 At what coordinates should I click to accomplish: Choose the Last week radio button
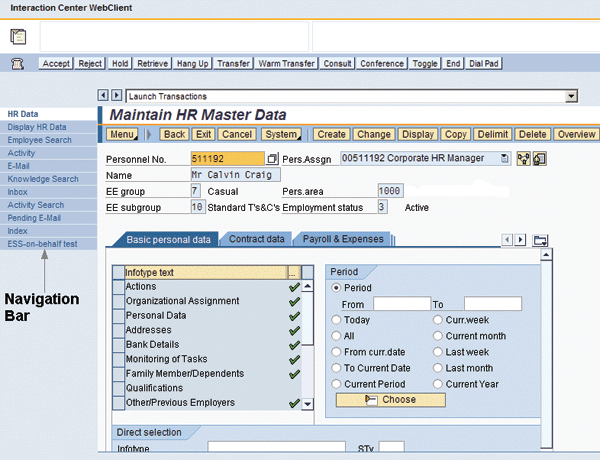click(438, 352)
